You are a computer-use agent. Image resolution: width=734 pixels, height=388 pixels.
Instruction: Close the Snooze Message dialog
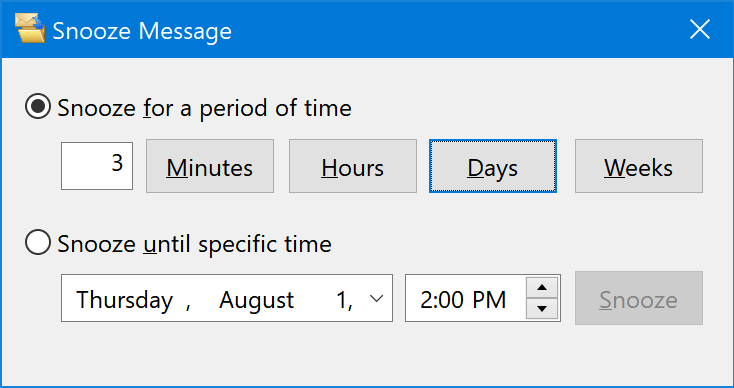pos(700,30)
